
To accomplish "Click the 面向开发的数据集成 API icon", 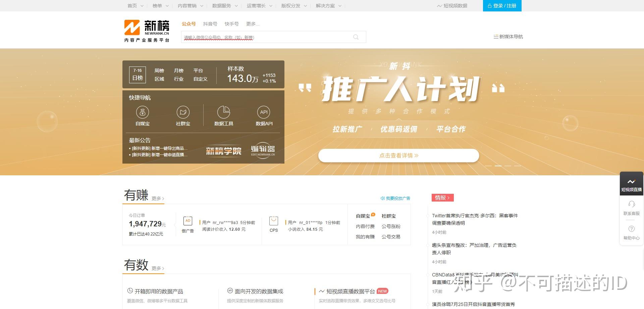I will tap(230, 291).
